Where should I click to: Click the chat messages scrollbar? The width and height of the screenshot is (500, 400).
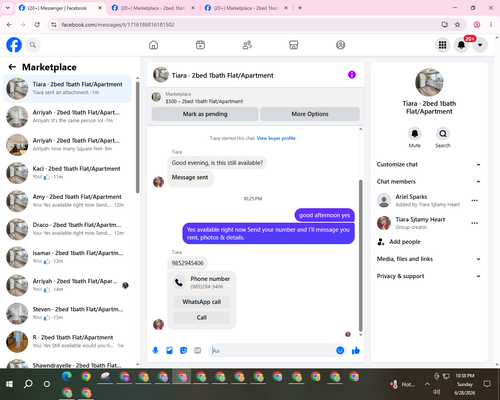point(360,255)
